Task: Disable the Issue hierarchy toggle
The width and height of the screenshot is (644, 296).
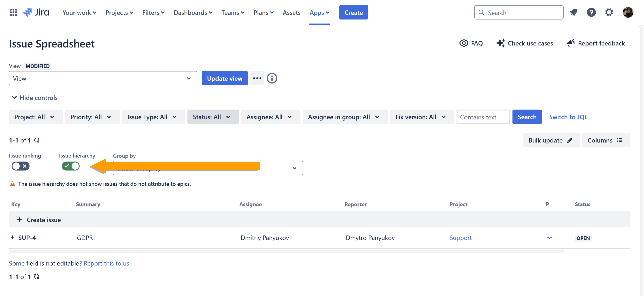Action: click(70, 166)
